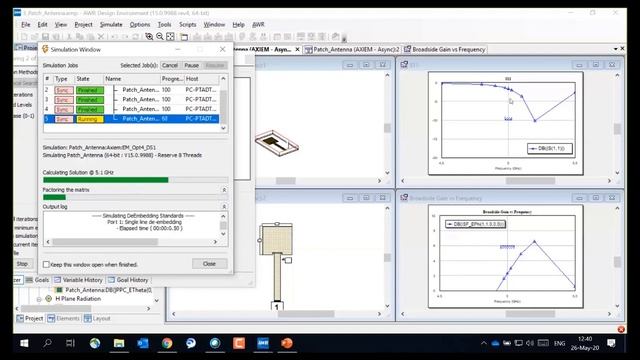Open Task View from the taskbar
The image size is (640, 360).
pyautogui.click(x=71, y=343)
